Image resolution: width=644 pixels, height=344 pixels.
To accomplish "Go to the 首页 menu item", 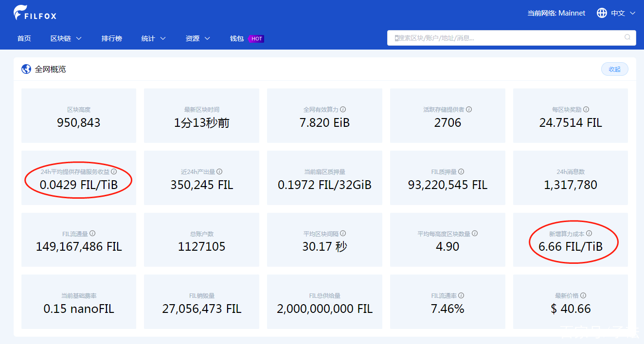I will [24, 38].
